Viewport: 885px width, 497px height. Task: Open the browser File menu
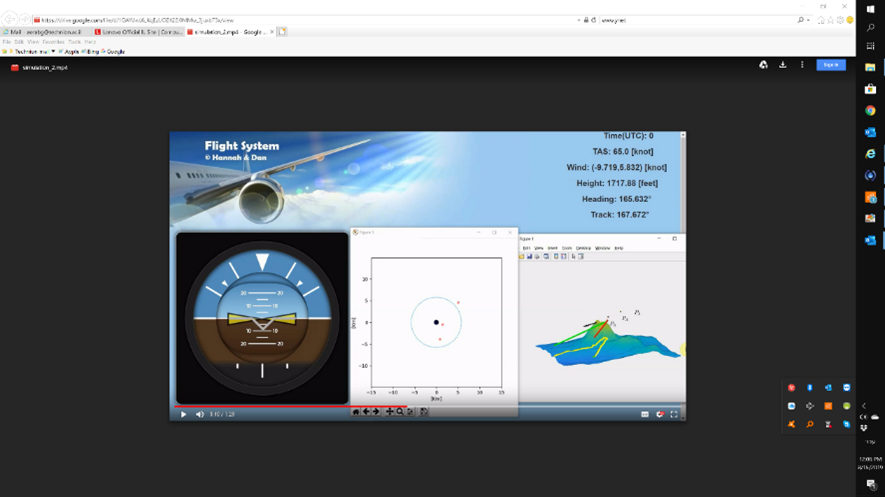7,42
